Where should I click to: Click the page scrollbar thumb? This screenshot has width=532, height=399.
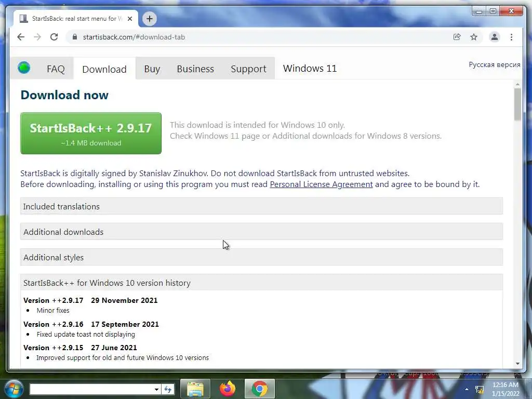(x=517, y=104)
